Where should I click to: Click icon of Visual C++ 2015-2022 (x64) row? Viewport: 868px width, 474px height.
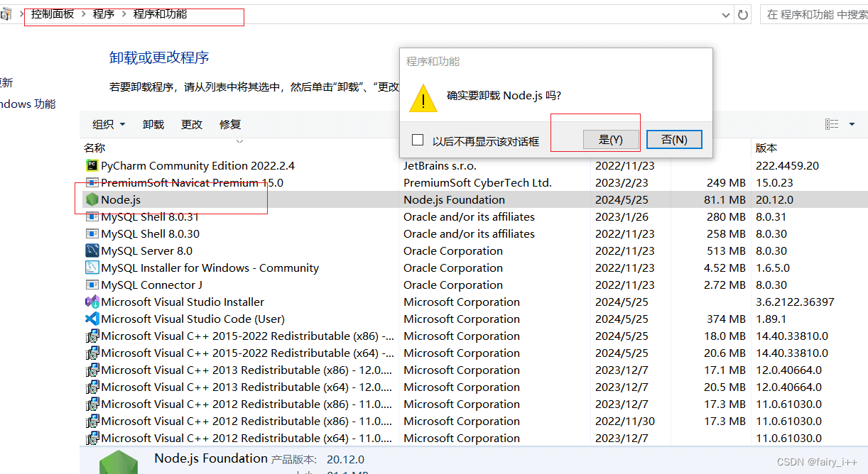coord(92,353)
